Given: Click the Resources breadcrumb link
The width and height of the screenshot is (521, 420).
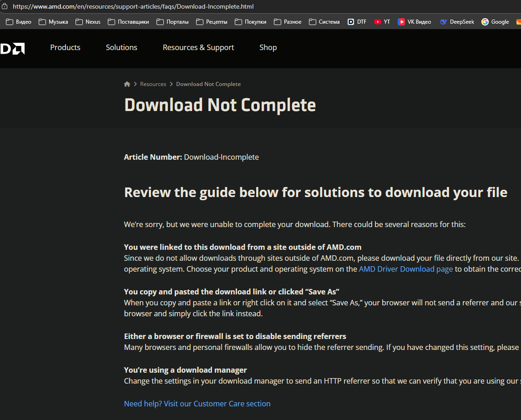Looking at the screenshot, I should click(x=153, y=84).
